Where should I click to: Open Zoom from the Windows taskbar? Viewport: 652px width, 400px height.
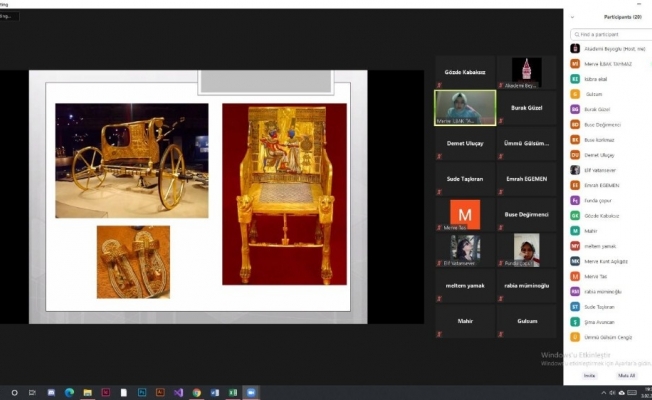pyautogui.click(x=251, y=392)
